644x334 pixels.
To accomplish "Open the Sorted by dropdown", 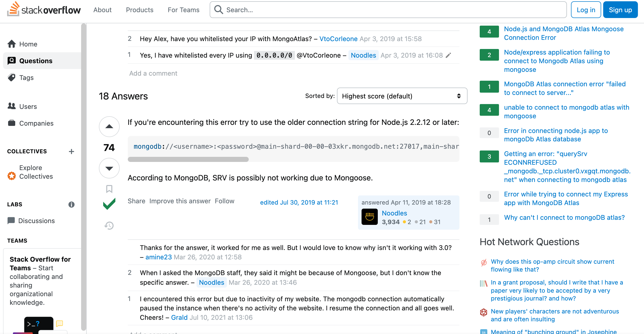I will (402, 96).
